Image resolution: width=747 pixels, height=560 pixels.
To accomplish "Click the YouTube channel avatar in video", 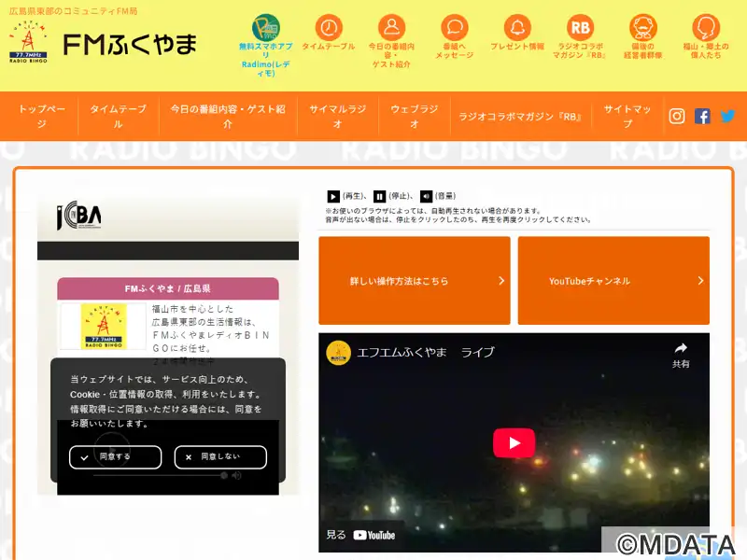I will [x=338, y=353].
